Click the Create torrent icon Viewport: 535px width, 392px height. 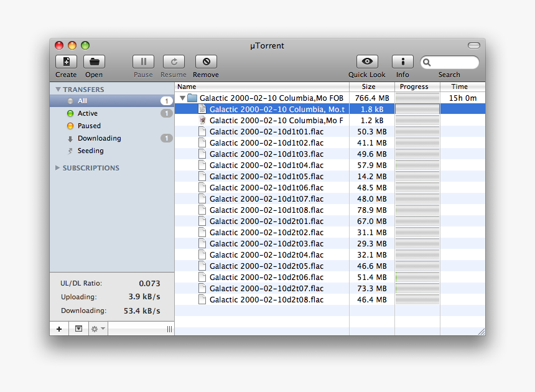pos(66,62)
